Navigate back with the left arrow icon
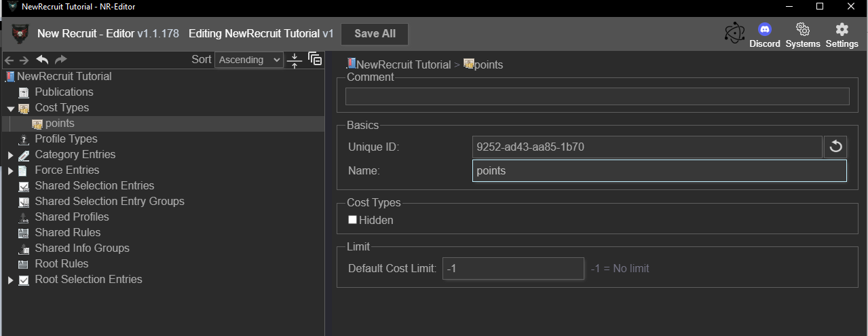The height and width of the screenshot is (336, 868). [x=9, y=60]
